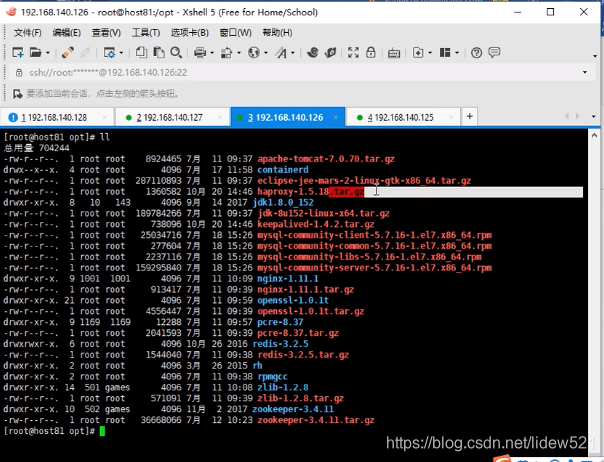Open session Properties gear icon
604x462 pixels.
click(x=109, y=52)
